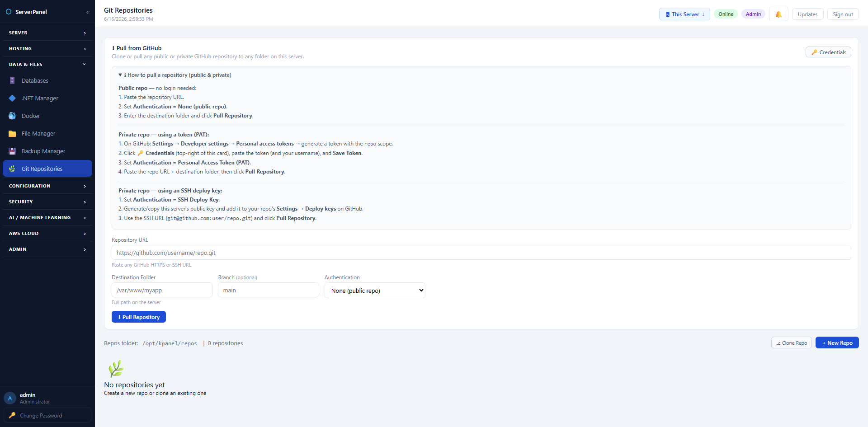The height and width of the screenshot is (427, 868).
Task: Click the Online status badge
Action: coord(726,14)
